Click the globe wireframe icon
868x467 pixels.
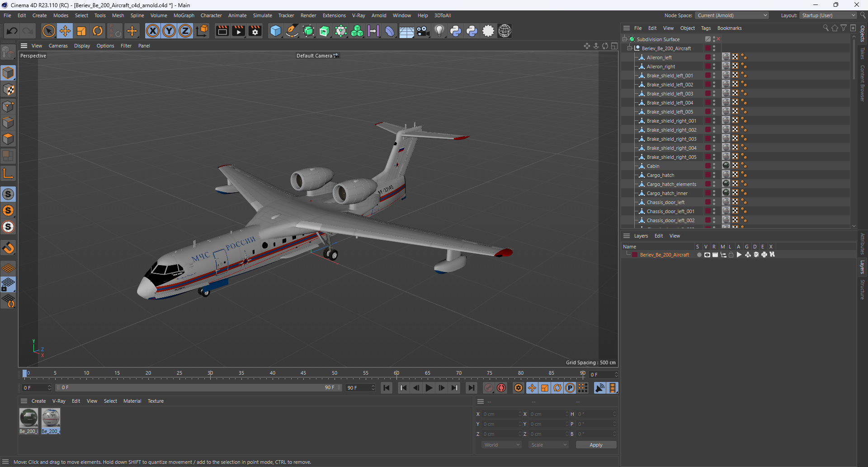(x=505, y=31)
